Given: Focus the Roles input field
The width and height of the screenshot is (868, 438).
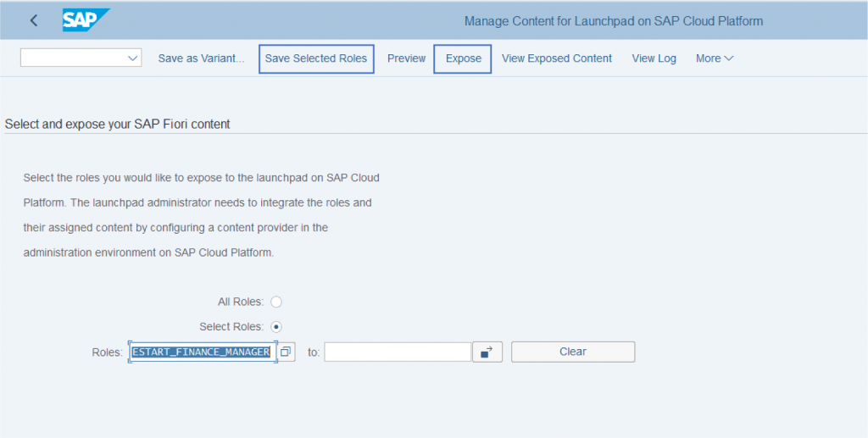Looking at the screenshot, I should [x=202, y=352].
